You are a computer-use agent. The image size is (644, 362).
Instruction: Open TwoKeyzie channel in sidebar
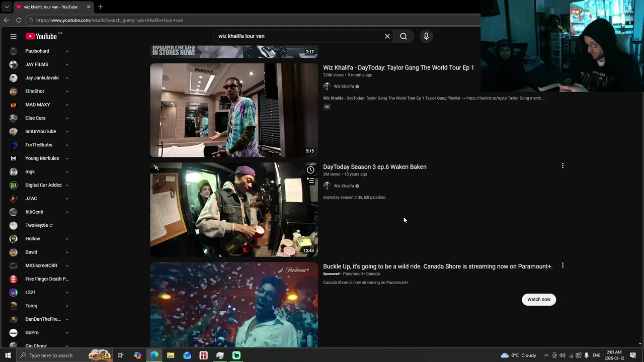(x=39, y=225)
